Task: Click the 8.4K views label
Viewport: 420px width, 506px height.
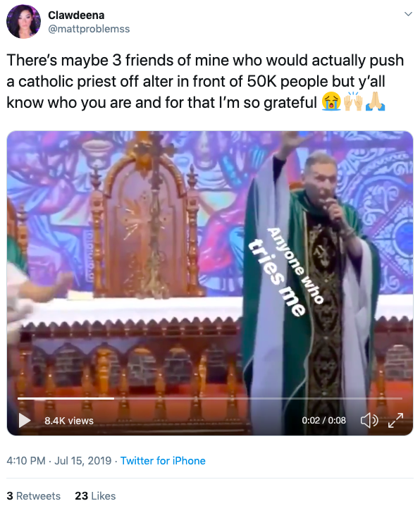Action: coord(69,421)
